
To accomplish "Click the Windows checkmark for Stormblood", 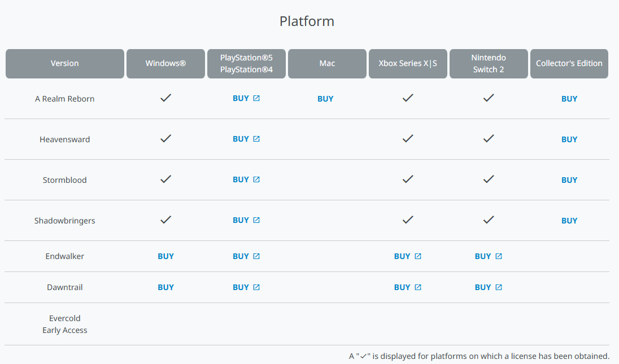I will pyautogui.click(x=166, y=179).
